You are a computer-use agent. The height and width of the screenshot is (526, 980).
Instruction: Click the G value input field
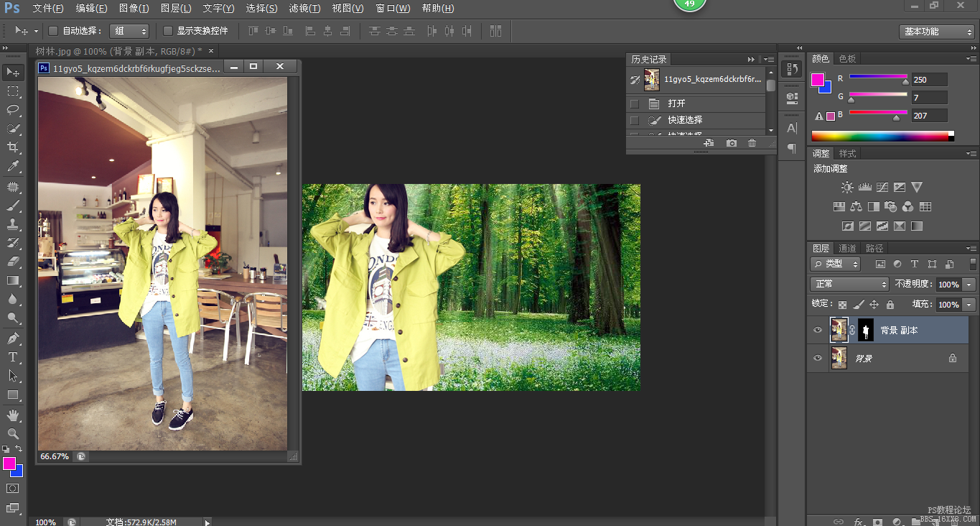929,98
